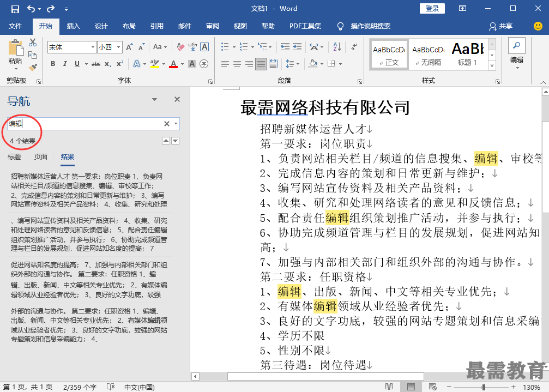Screen dimensions: 549x392
Task: Apply the red font color
Action: point(173,64)
